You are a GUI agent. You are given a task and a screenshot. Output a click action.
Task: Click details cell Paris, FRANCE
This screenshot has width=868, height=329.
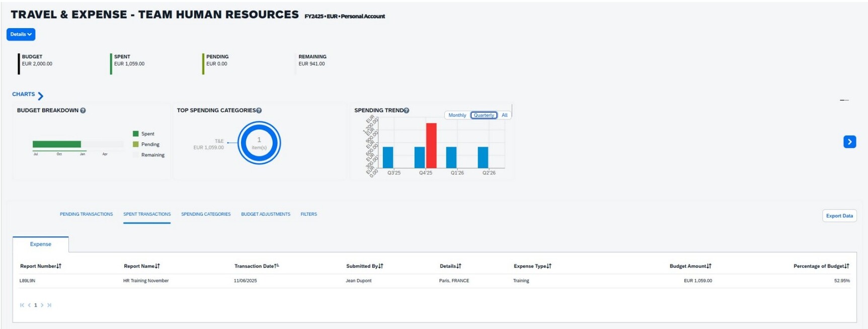pos(454,281)
